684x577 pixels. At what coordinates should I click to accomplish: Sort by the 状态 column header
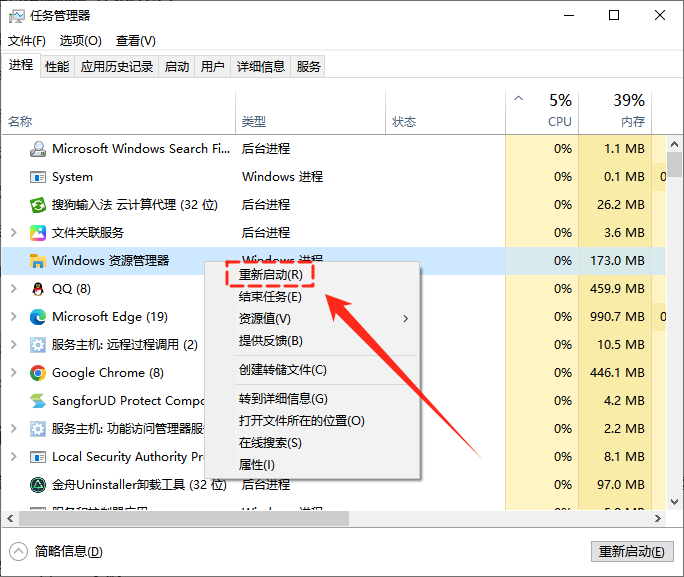pos(445,113)
